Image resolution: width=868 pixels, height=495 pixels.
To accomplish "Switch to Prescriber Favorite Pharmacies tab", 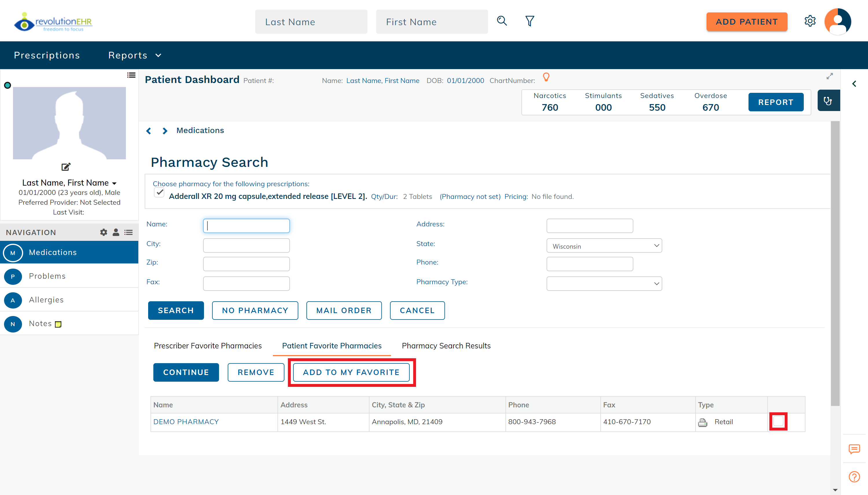I will click(207, 346).
